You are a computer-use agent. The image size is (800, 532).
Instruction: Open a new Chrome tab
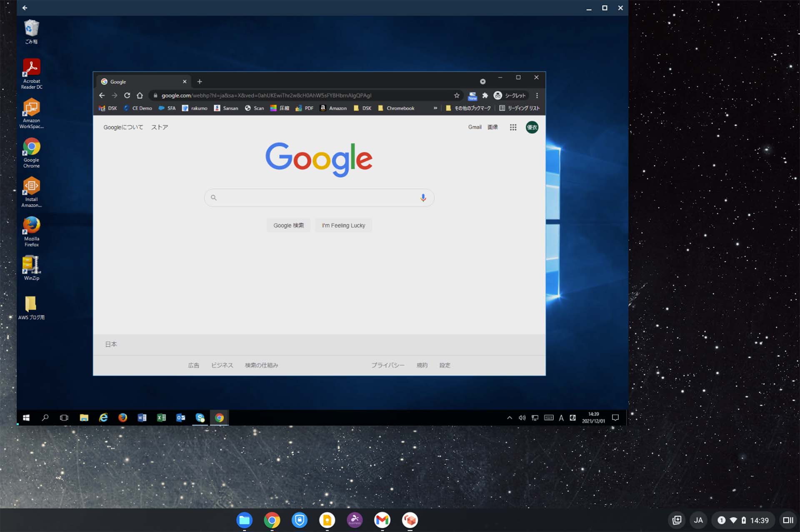200,82
